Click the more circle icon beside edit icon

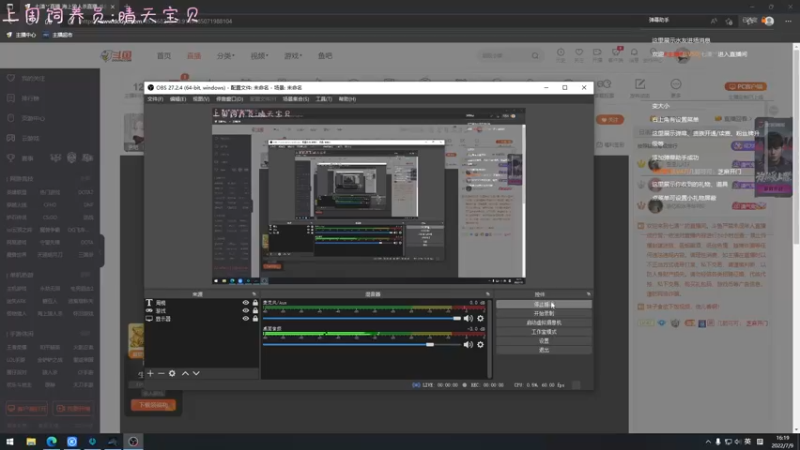676,84
